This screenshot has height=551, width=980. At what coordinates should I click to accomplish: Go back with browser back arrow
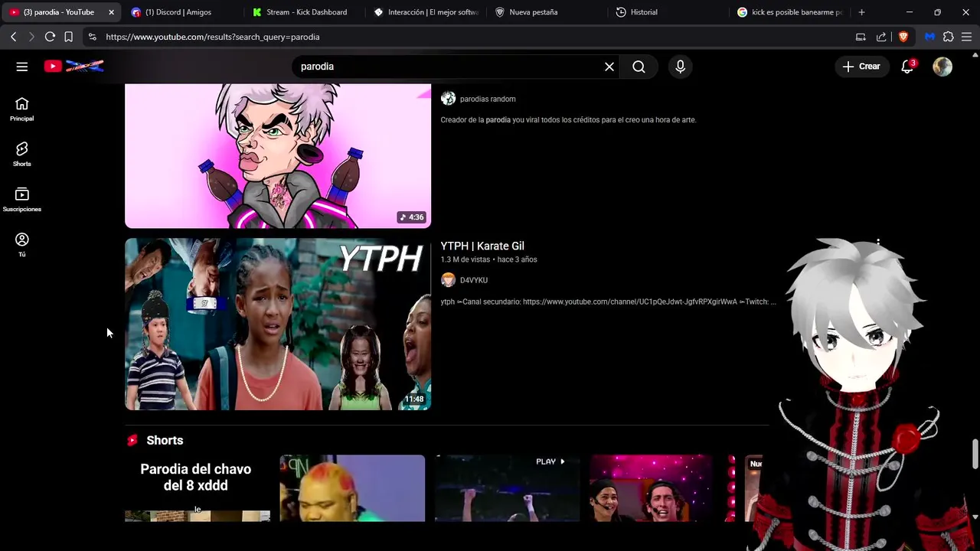click(x=14, y=37)
